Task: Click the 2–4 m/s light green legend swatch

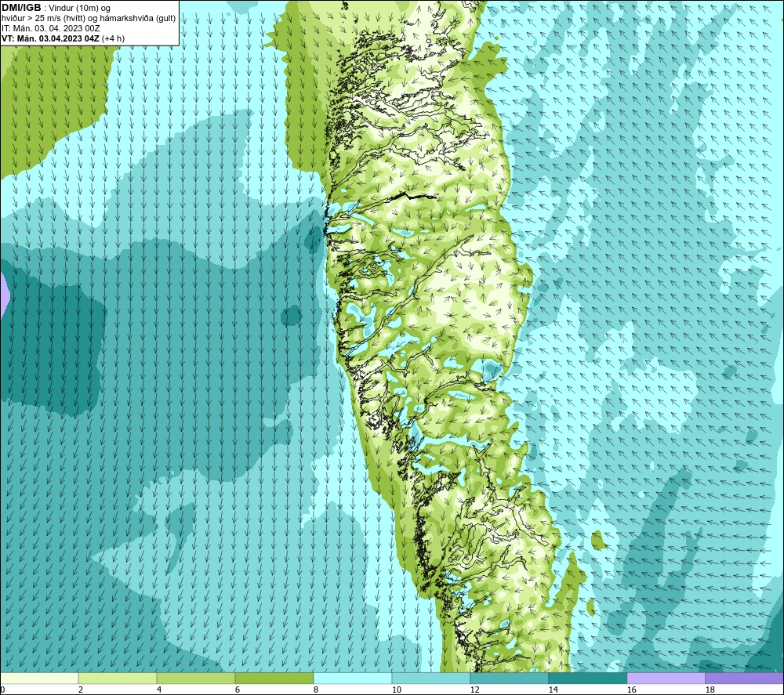Action: click(x=118, y=678)
